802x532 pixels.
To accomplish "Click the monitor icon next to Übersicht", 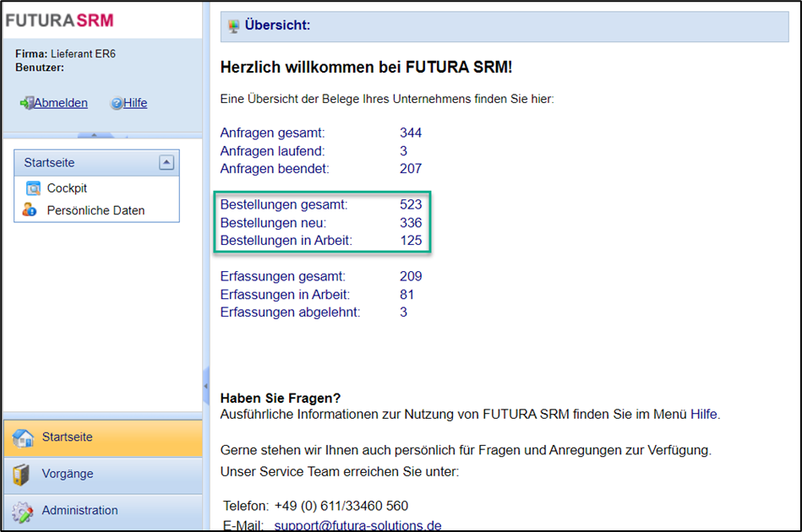I will (x=234, y=25).
